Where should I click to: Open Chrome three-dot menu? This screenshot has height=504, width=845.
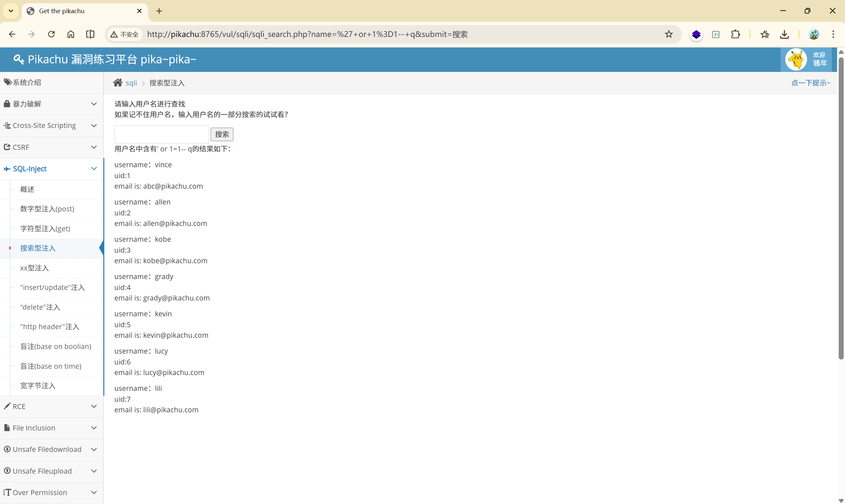pyautogui.click(x=833, y=34)
